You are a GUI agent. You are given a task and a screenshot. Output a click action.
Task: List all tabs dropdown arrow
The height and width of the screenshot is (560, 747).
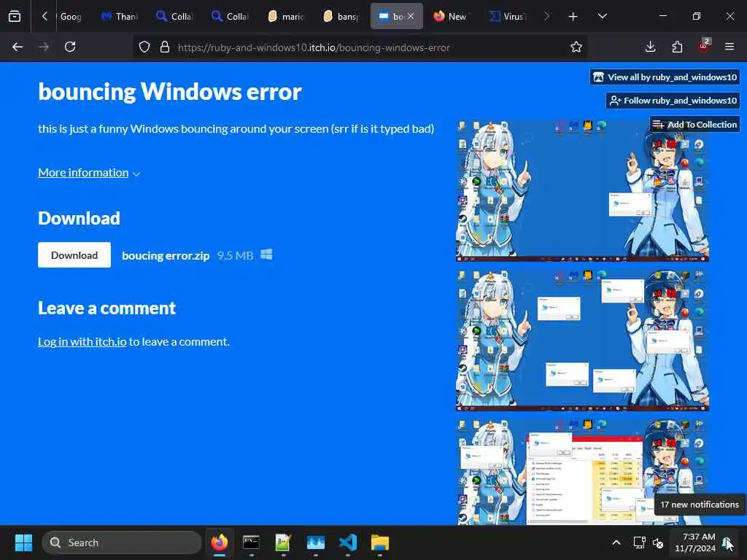pyautogui.click(x=602, y=16)
